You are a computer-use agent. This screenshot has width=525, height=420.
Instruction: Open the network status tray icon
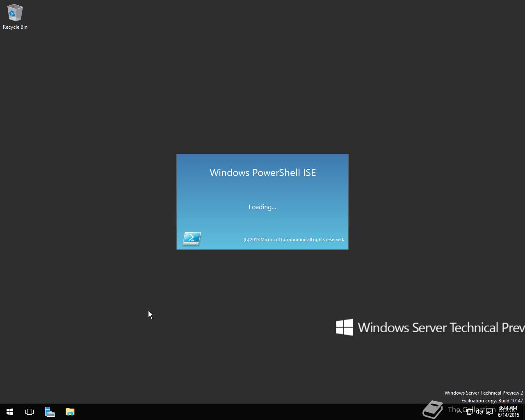(470, 412)
